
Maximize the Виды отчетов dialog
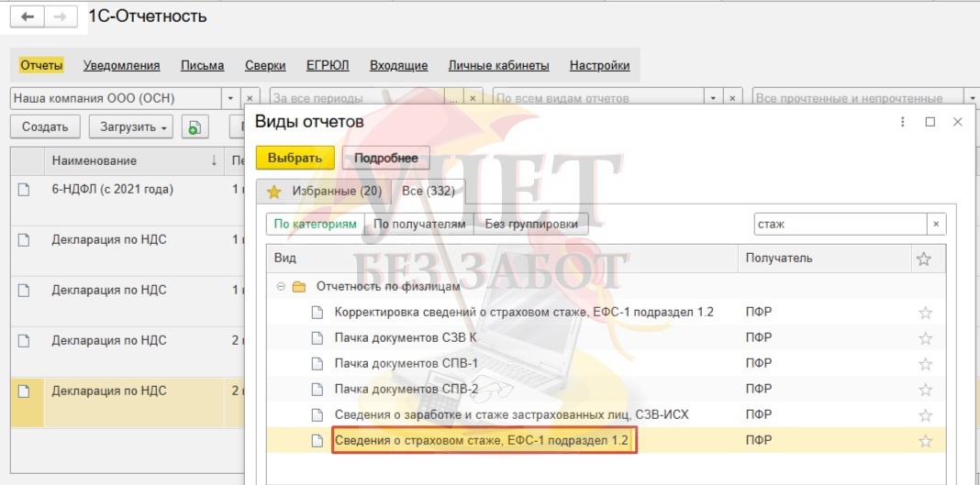click(x=930, y=122)
